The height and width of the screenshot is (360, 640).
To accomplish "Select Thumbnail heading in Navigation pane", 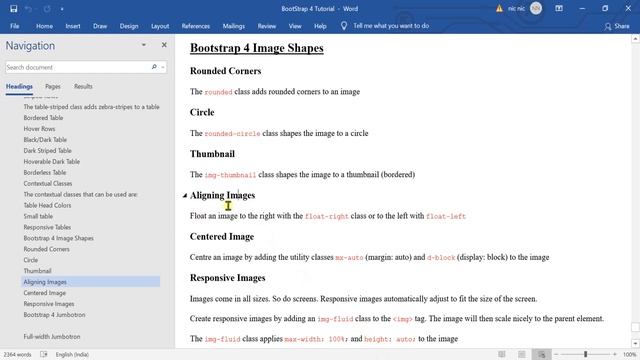I will tap(37, 271).
